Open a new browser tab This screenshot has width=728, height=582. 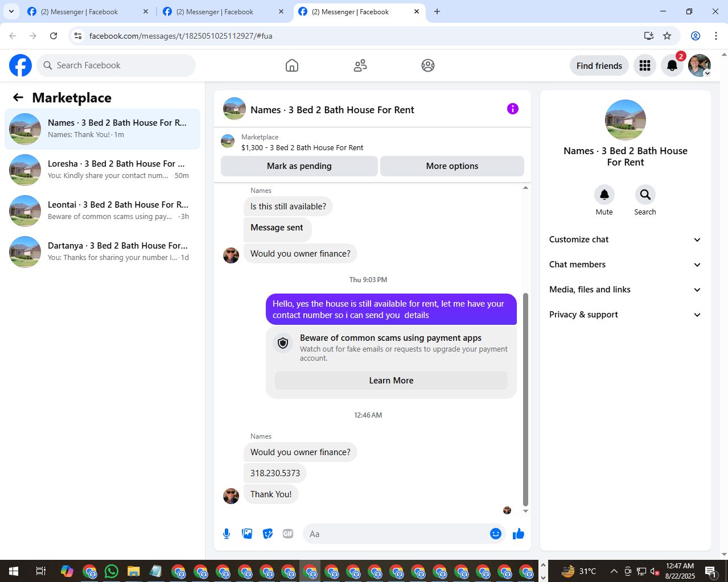(437, 11)
